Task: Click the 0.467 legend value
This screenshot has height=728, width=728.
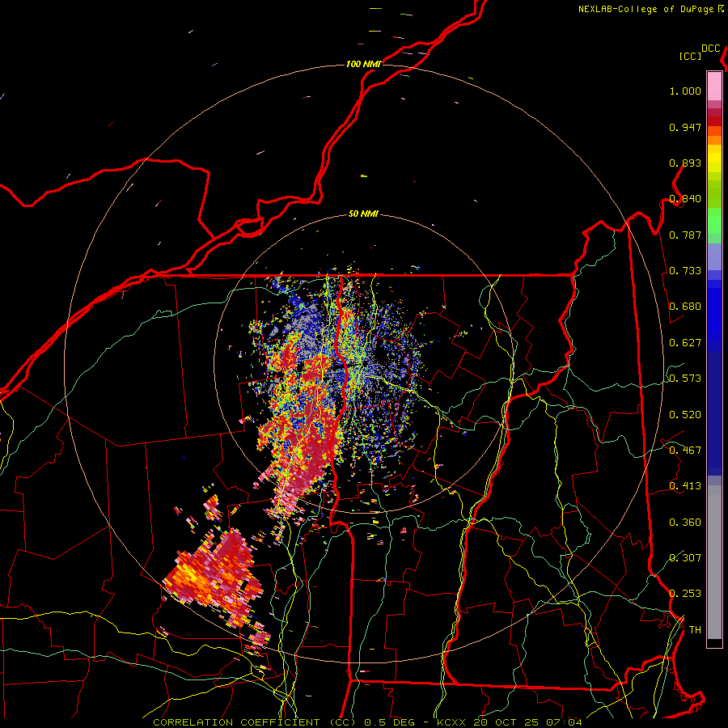Action: pos(685,451)
